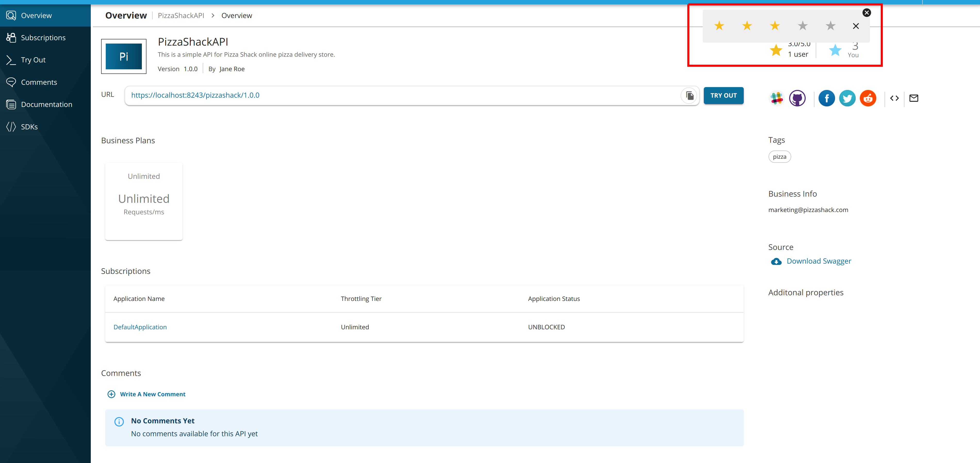Switch to the Subscriptions section
The width and height of the screenshot is (980, 463).
click(43, 37)
